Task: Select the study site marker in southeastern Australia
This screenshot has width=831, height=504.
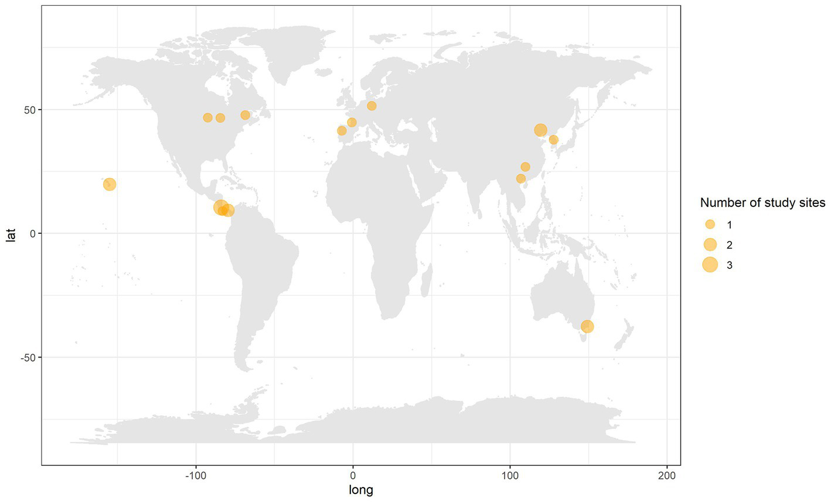Action: click(587, 326)
